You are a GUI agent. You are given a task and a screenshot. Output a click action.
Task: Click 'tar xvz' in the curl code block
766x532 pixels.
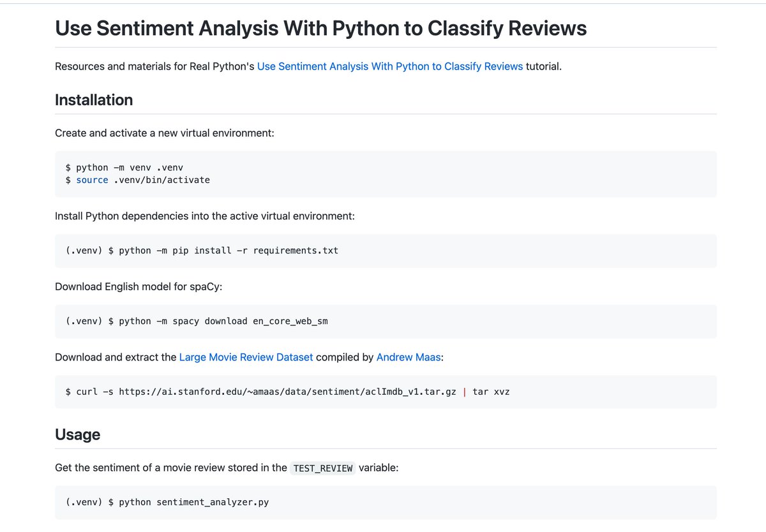tap(491, 392)
